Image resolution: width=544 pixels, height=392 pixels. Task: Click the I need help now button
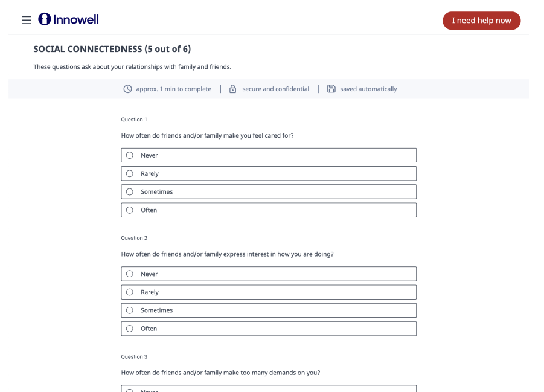481,21
